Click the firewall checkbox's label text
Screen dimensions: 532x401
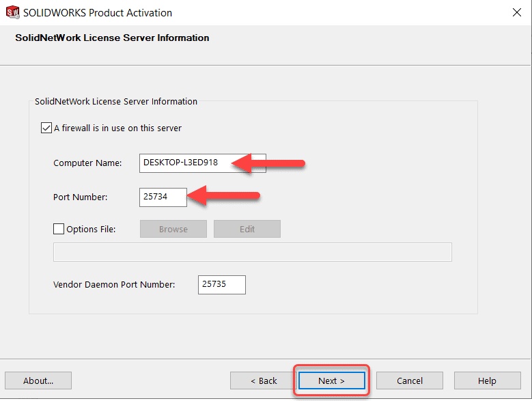pyautogui.click(x=117, y=128)
